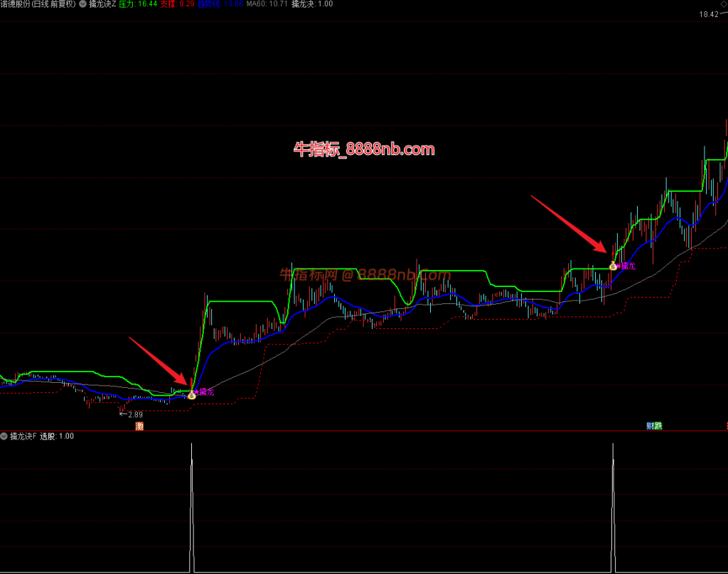Click the red marker at the right edge of the date axis

coord(727,426)
